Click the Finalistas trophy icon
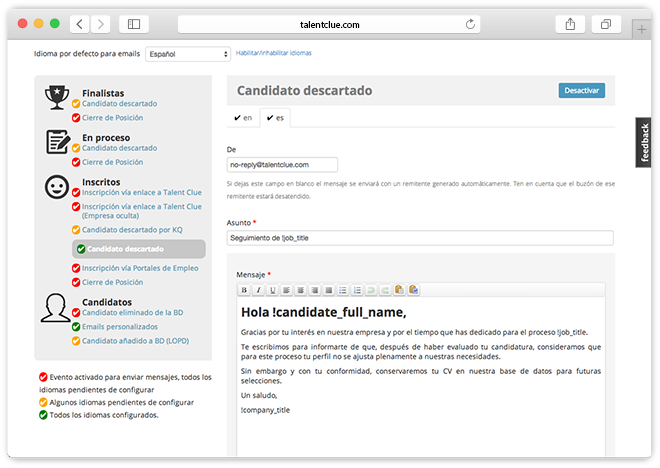The width and height of the screenshot is (660, 468). point(57,97)
